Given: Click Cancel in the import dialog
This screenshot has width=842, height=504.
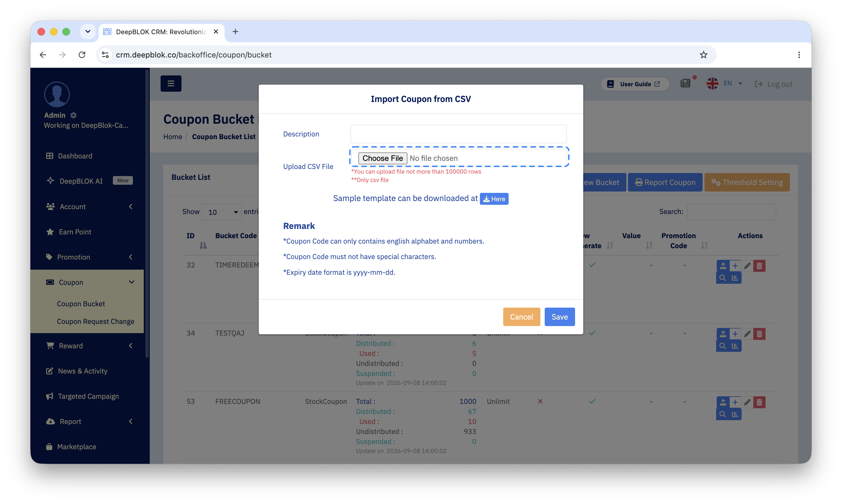Looking at the screenshot, I should point(521,317).
